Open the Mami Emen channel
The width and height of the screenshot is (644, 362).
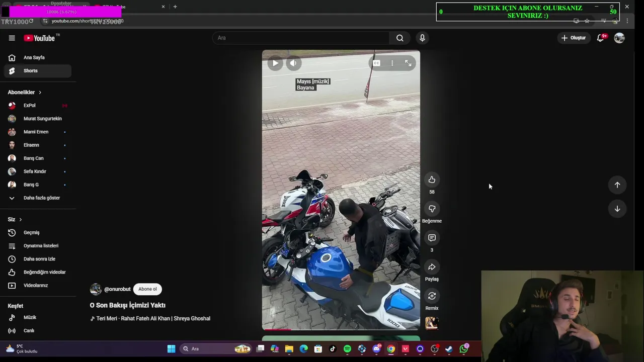(x=38, y=132)
